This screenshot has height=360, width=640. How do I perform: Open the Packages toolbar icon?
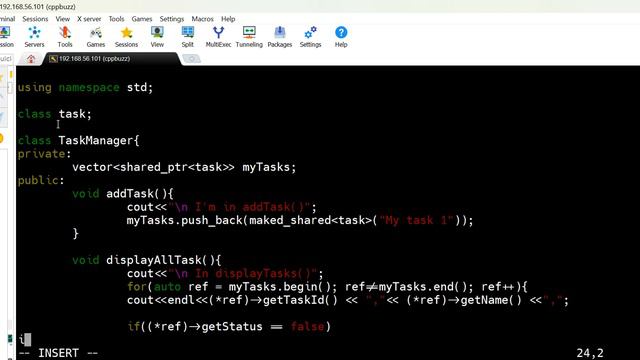tap(280, 37)
